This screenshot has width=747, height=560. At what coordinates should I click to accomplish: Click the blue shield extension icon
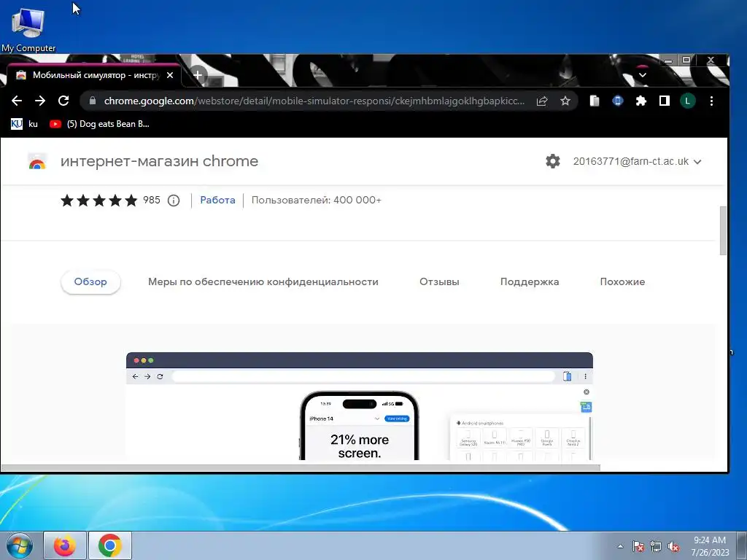click(x=617, y=101)
